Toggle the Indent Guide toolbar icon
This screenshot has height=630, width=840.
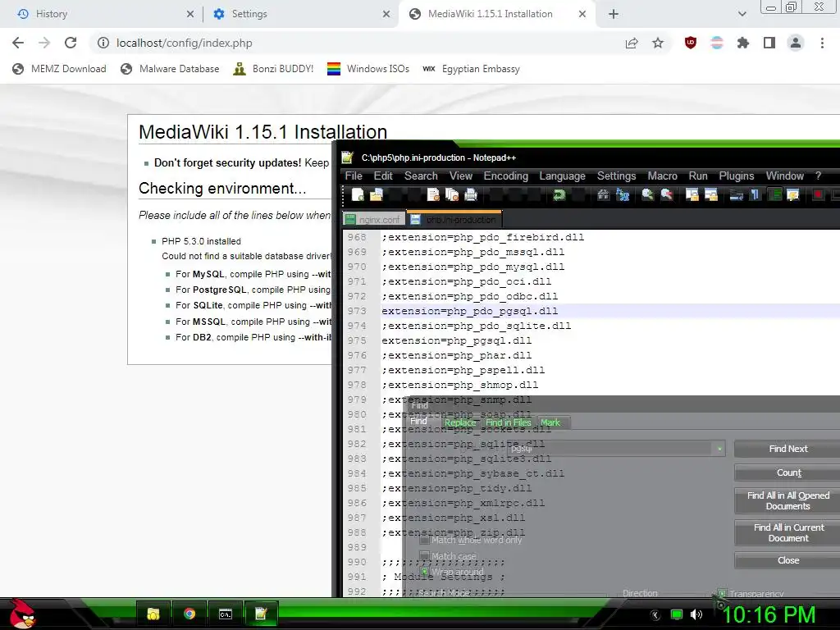pos(774,195)
